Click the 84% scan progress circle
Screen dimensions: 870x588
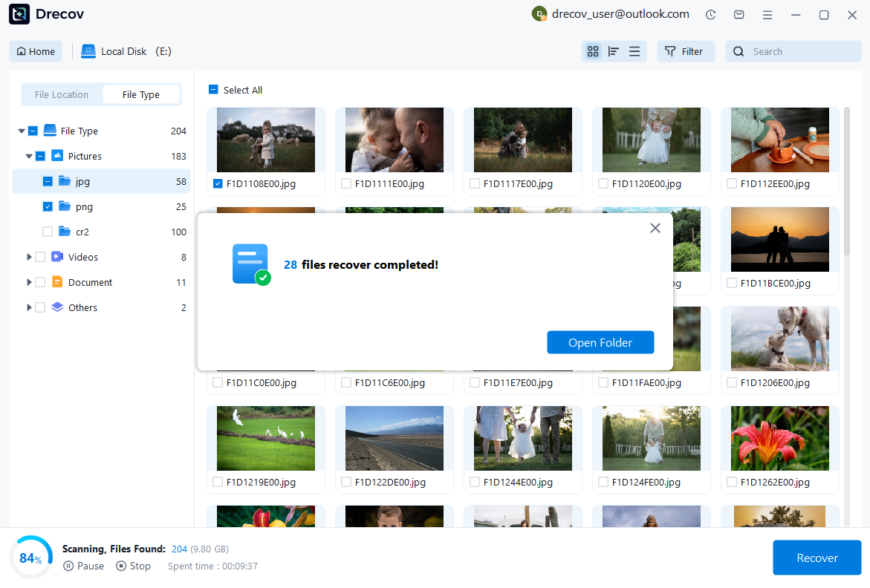pos(31,557)
